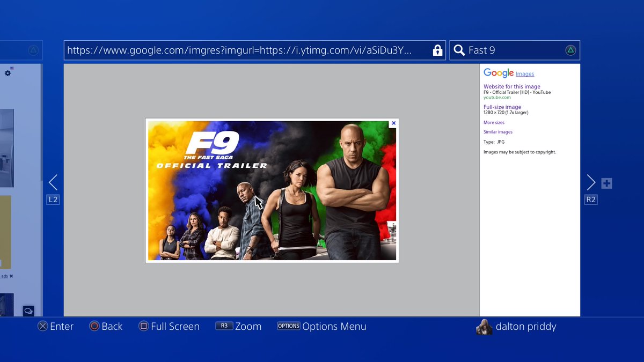Click the magnifying glass search icon

pos(459,50)
